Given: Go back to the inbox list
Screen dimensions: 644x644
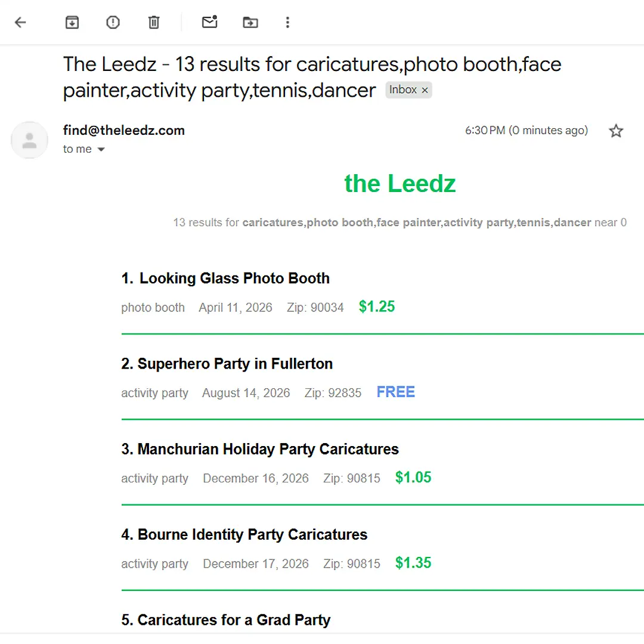Looking at the screenshot, I should click(21, 23).
